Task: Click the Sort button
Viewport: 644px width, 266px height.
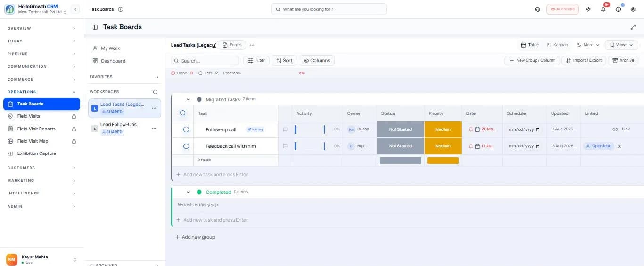Action: (x=284, y=60)
